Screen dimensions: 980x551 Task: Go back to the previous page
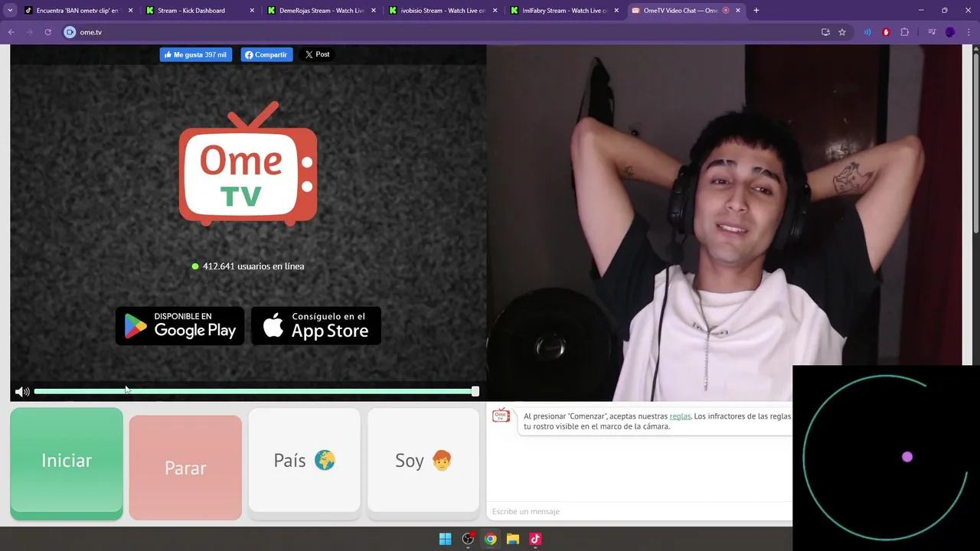pos(11,32)
